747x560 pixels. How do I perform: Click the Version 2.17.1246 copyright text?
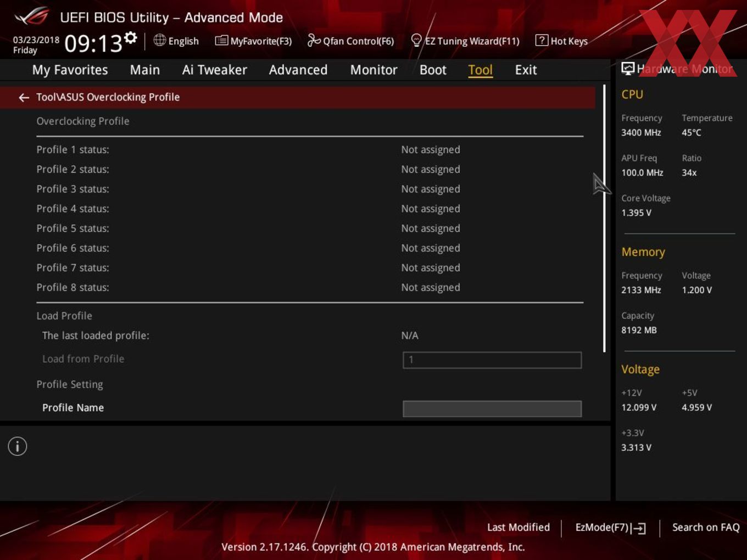point(373,547)
